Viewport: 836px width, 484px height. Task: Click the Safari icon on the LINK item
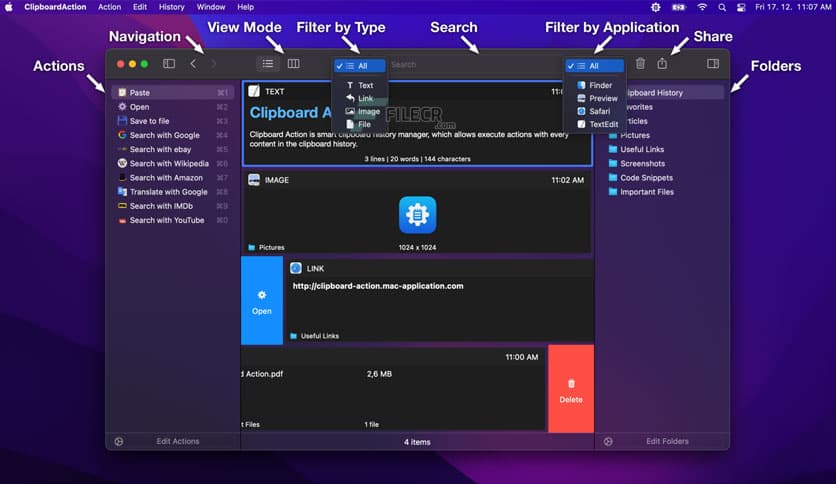pos(296,268)
